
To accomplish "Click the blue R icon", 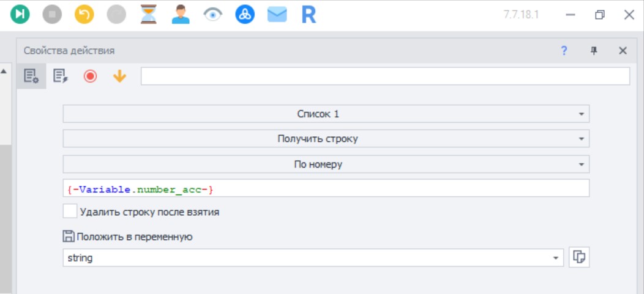I will tap(309, 15).
